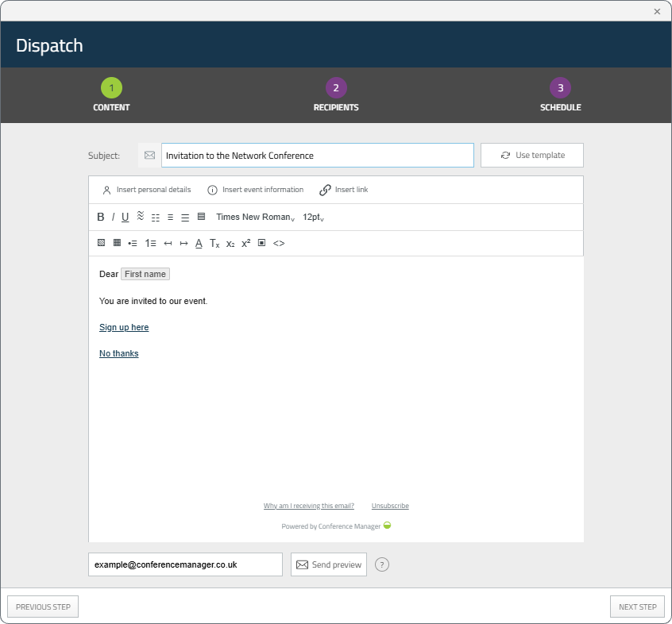Click the clear formatting Tx icon
Screen dimensions: 672x624
(214, 243)
